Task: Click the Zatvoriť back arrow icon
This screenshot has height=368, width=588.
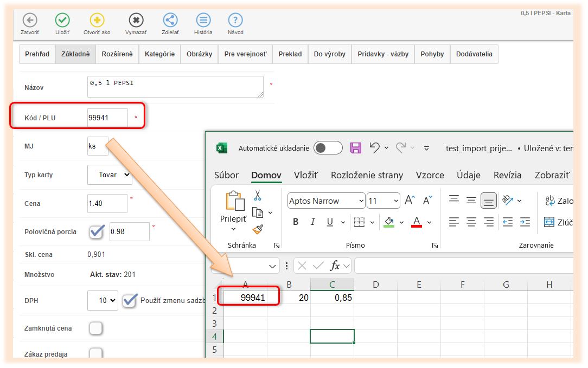Action: [29, 21]
